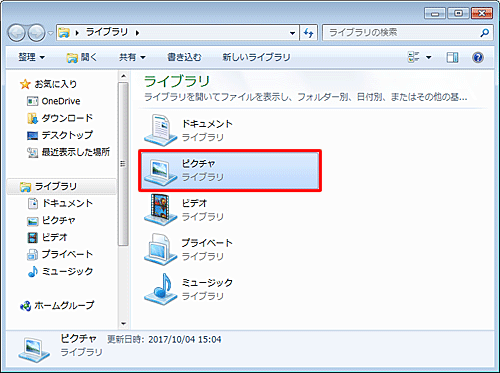Click the navigation pane scroll down arrow
Viewport: 500px width, 373px height.
click(123, 323)
